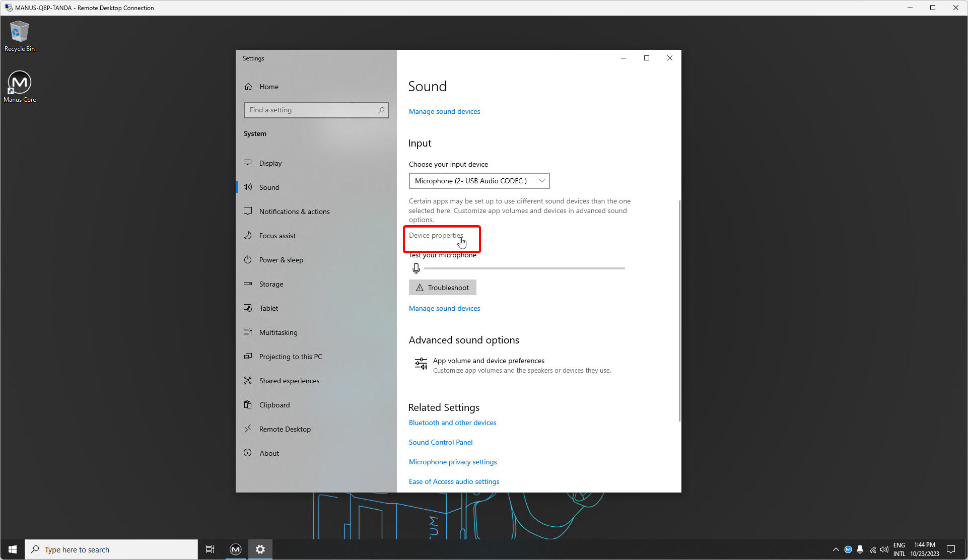Click the Device properties link
This screenshot has width=968, height=560.
tap(436, 236)
